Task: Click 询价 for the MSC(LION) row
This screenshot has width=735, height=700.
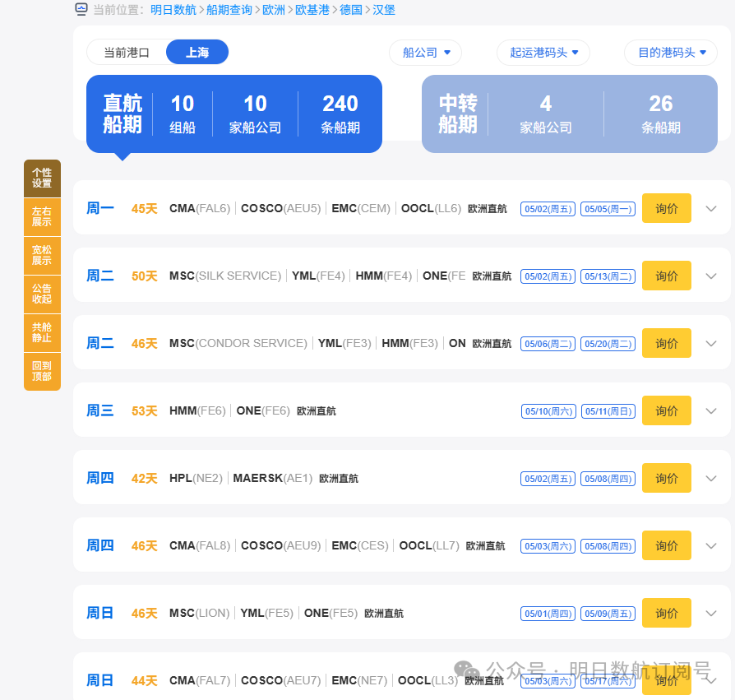Action: [667, 614]
